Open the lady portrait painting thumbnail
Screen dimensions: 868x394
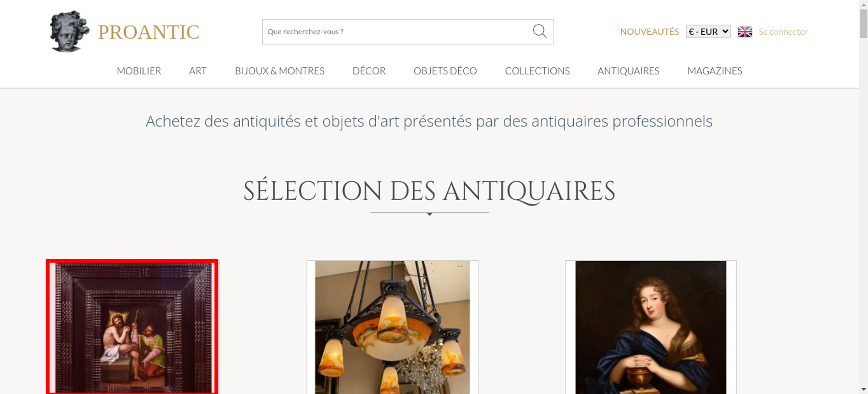click(651, 327)
